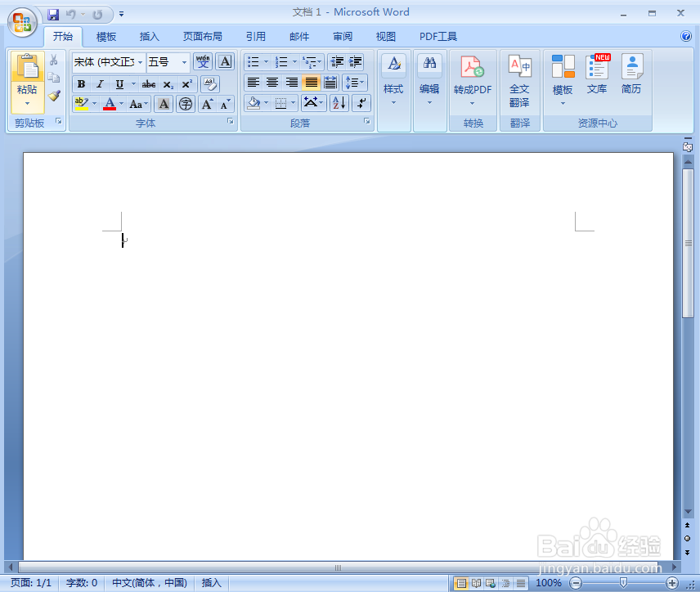
Task: Increase paragraph indent
Action: pyautogui.click(x=356, y=61)
